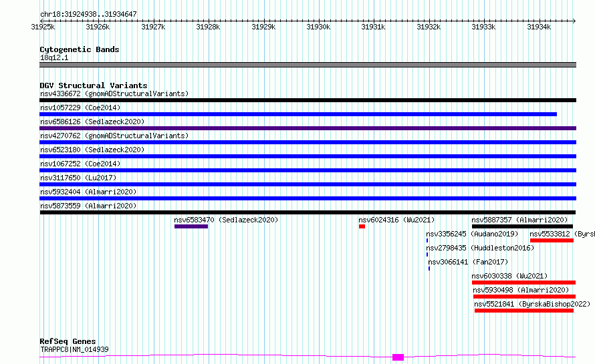Open the nsv4336672 gnomADStructuralVariants label
This screenshot has height=364, width=595.
(x=114, y=94)
